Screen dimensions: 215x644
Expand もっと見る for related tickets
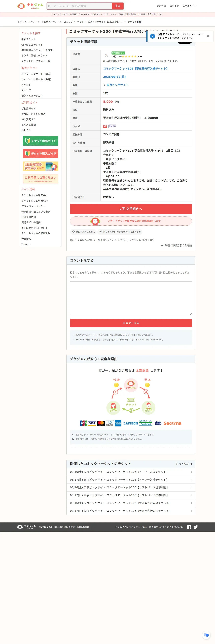184,464
